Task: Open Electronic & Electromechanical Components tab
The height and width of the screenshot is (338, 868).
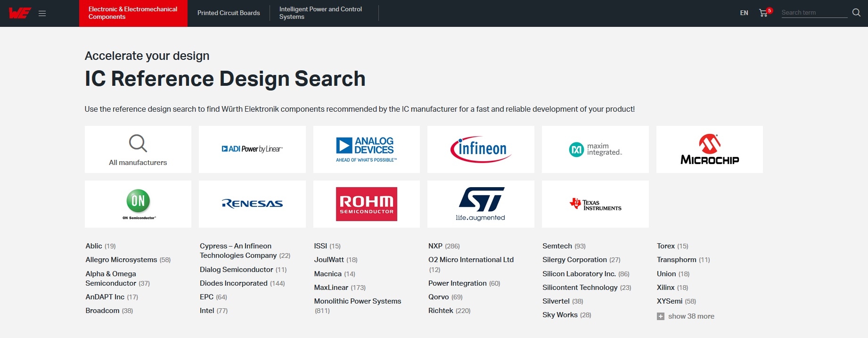Action: point(133,13)
